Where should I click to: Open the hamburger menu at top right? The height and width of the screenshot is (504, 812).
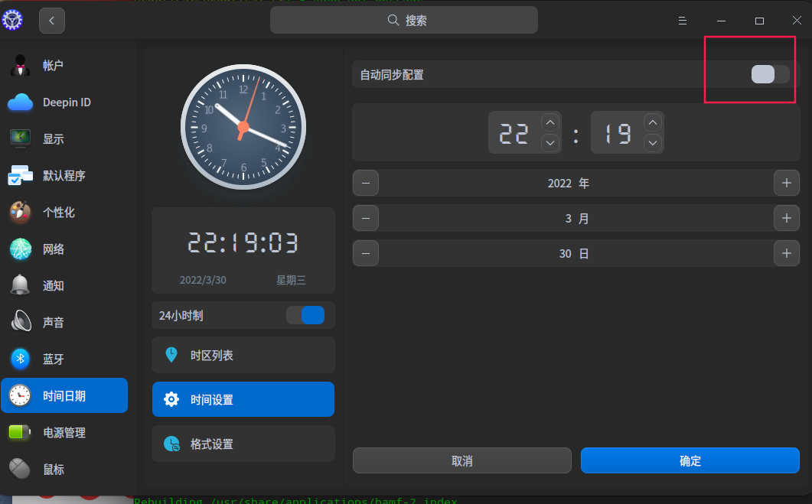click(x=682, y=21)
